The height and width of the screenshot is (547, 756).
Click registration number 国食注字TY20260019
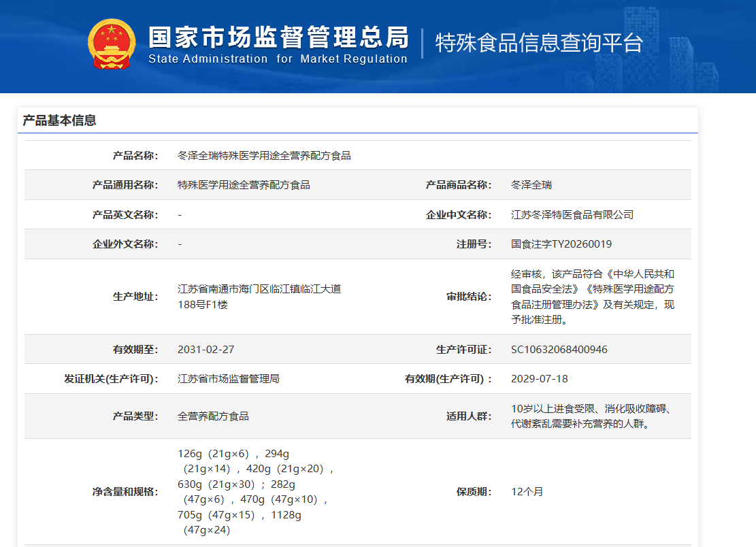click(561, 244)
